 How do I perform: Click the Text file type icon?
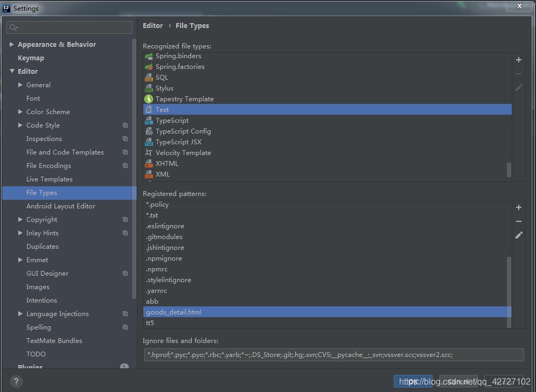[149, 110]
